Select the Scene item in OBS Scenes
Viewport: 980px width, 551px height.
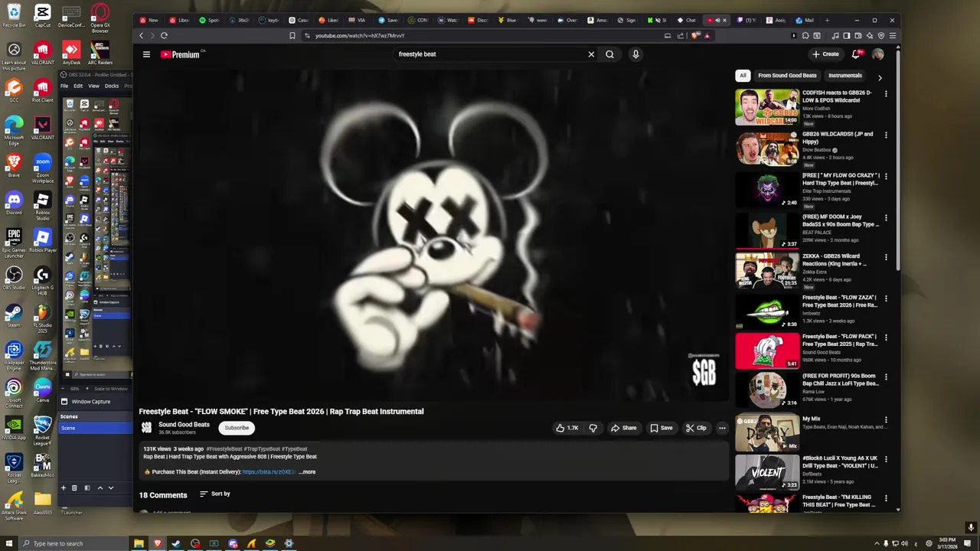pos(96,428)
